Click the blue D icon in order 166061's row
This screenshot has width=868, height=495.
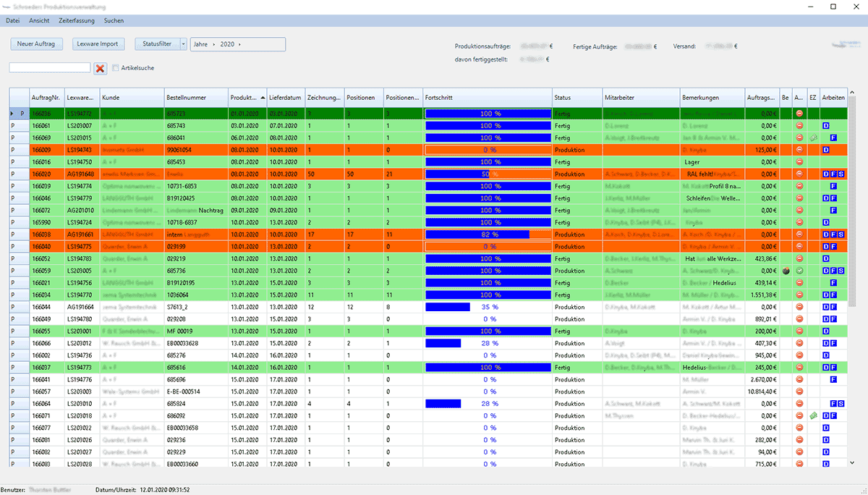click(826, 126)
